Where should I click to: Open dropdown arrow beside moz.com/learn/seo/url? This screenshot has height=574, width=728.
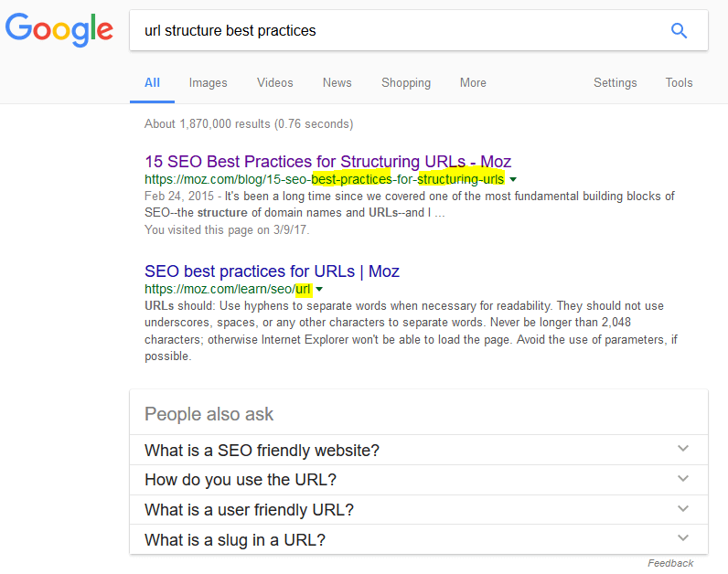click(319, 289)
